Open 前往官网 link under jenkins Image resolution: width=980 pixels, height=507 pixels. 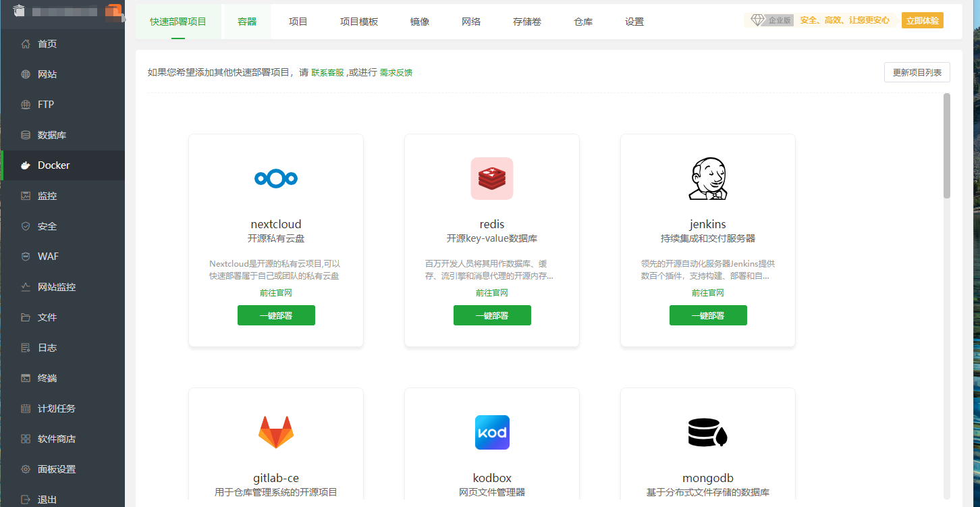click(708, 293)
